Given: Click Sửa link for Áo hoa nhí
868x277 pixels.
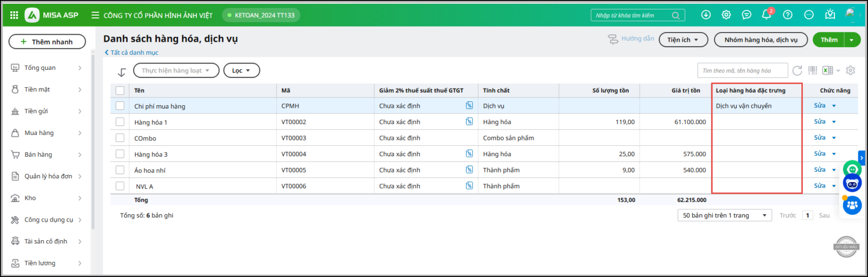Looking at the screenshot, I should click(x=819, y=170).
